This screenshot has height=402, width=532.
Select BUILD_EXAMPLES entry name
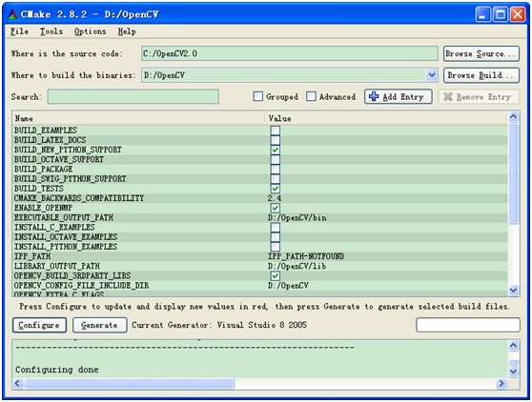pyautogui.click(x=46, y=131)
